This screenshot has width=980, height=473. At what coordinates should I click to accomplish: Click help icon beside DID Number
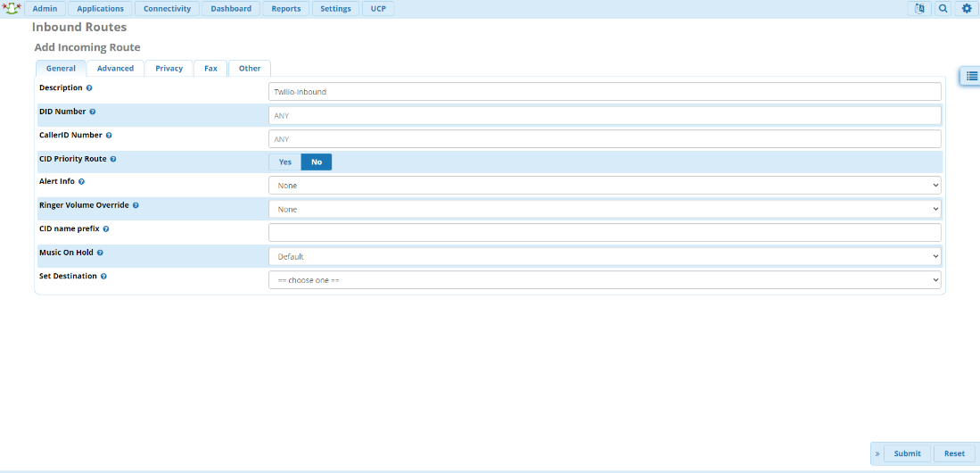click(93, 112)
